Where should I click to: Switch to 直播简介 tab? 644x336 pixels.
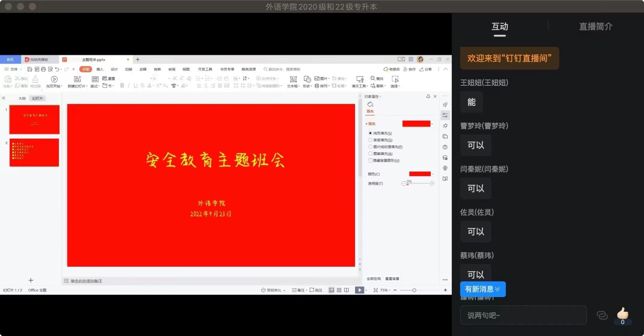click(596, 26)
